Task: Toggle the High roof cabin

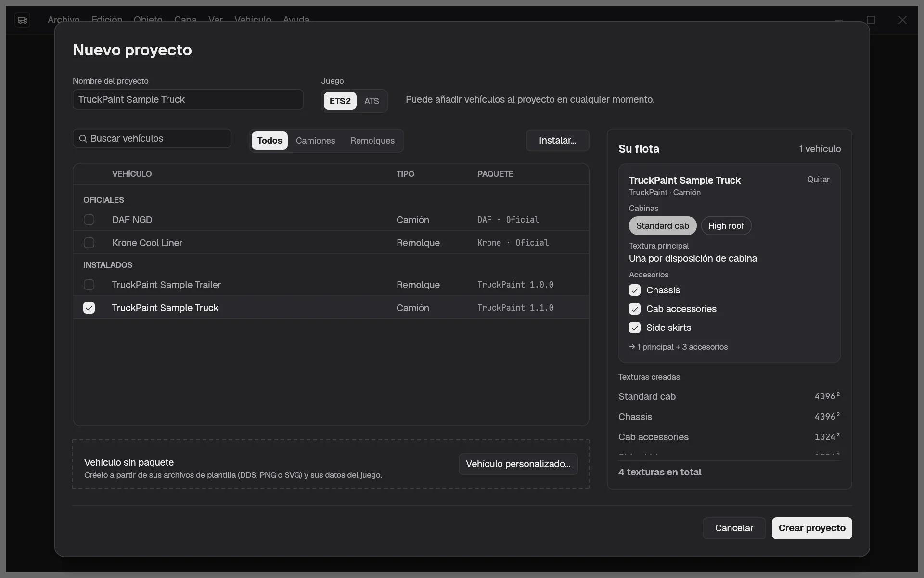Action: pyautogui.click(x=726, y=226)
